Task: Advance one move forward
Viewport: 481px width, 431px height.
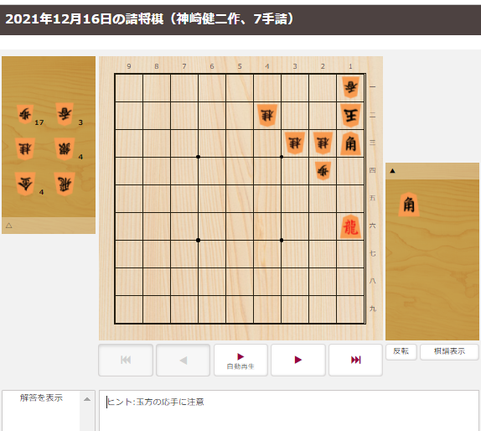Action: coord(298,360)
